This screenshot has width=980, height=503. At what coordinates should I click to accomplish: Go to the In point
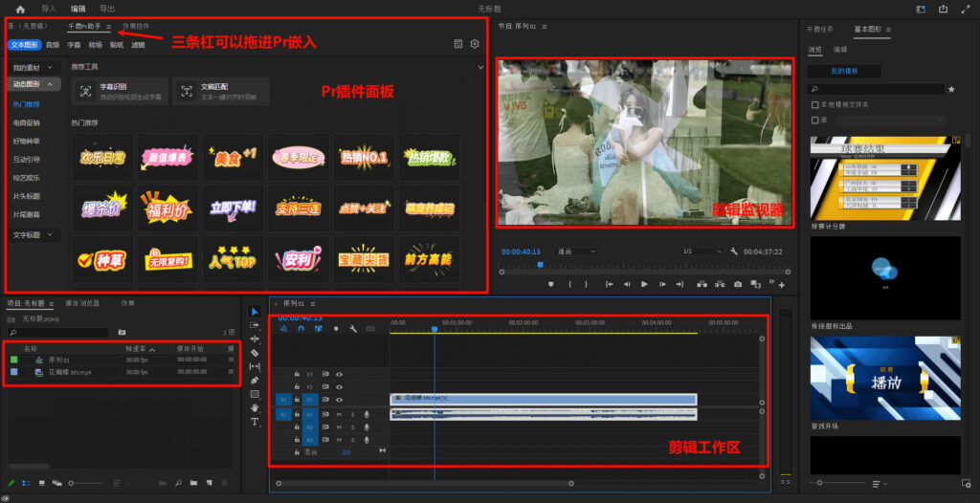(x=609, y=284)
